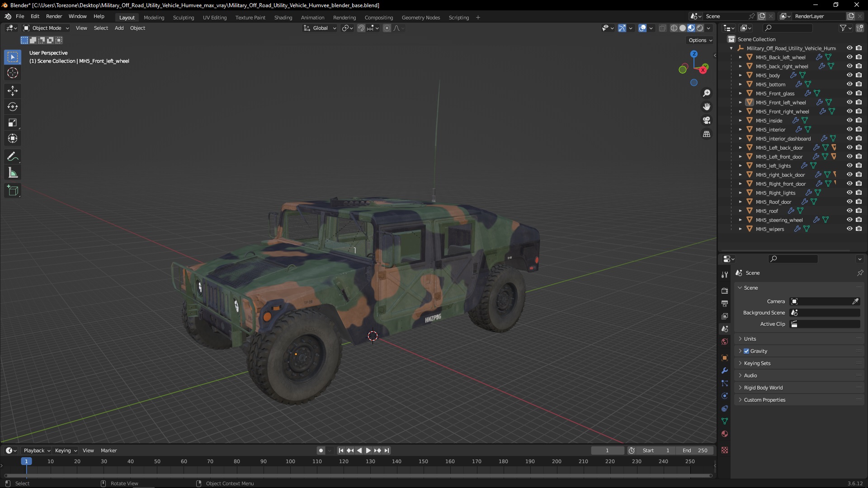Image resolution: width=868 pixels, height=488 pixels.
Task: Open the Render properties tab
Action: coord(725,291)
